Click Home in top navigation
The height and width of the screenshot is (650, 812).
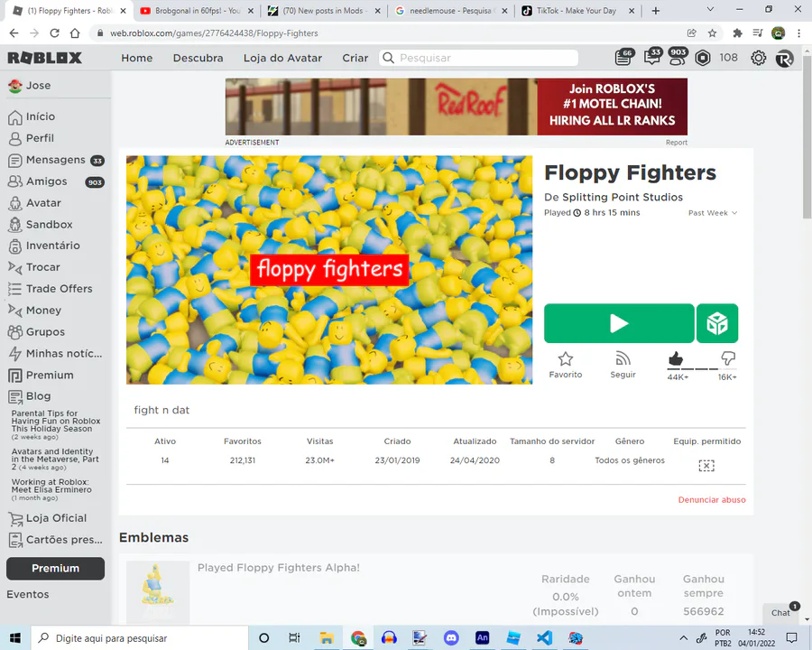tap(137, 58)
